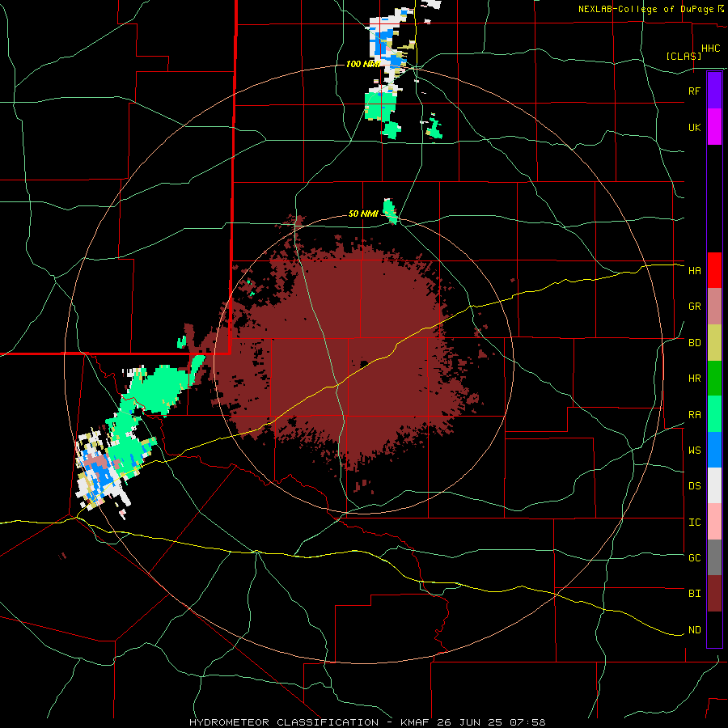The image size is (728, 728).
Task: Click the DS legend label
Action: pyautogui.click(x=694, y=486)
